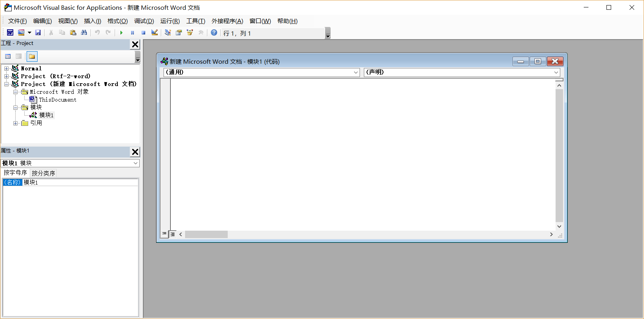Expand the Normal project node

point(6,68)
